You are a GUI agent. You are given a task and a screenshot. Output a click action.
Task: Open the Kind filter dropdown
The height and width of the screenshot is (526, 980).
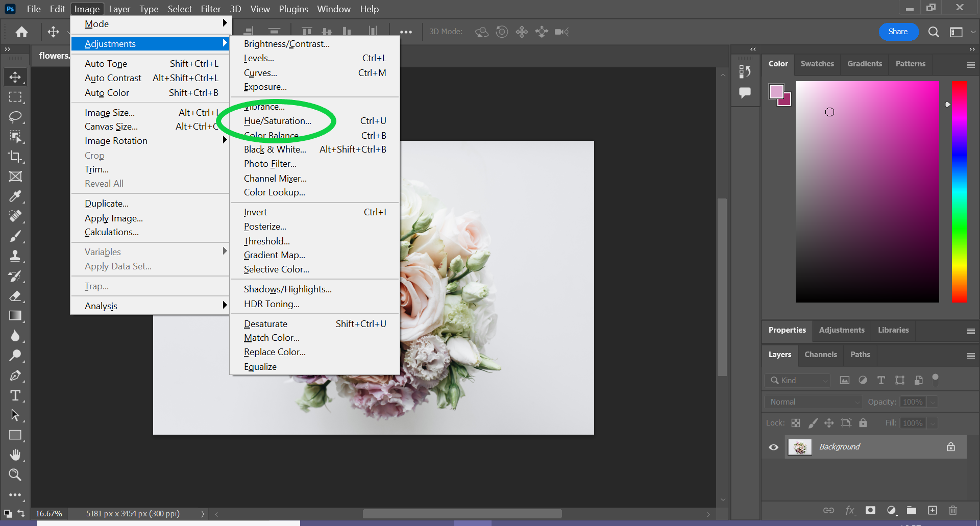coord(798,381)
